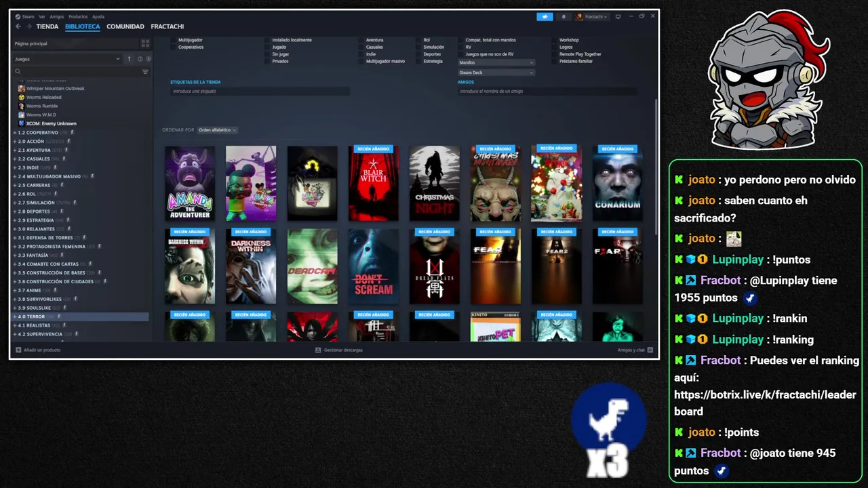Switch to the TIENDA tab
This screenshot has width=868, height=488.
47,26
